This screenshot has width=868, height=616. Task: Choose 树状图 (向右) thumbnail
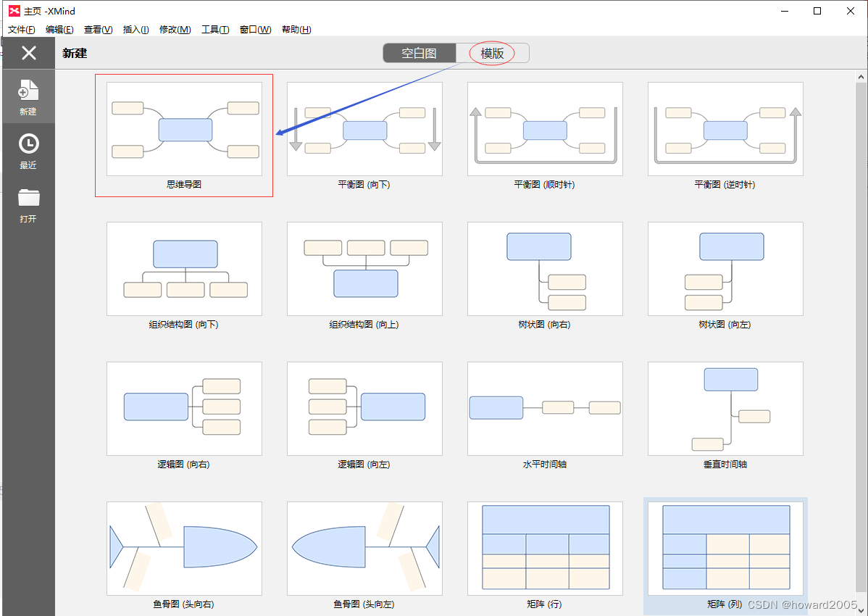(x=546, y=269)
